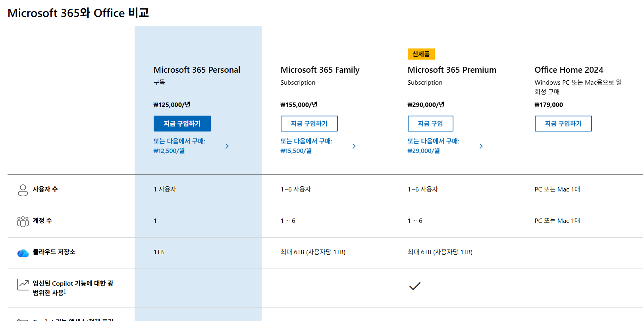
Task: Expand chevron next to Family monthly price
Action: [354, 146]
